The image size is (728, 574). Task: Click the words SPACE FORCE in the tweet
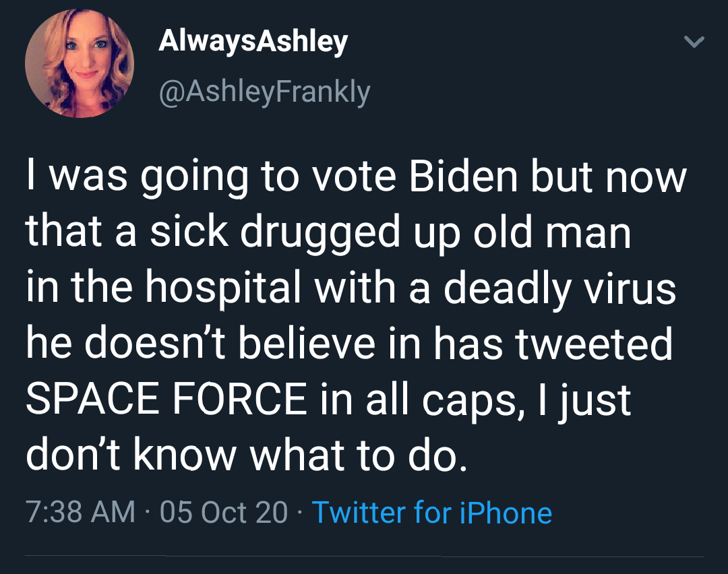click(x=166, y=399)
